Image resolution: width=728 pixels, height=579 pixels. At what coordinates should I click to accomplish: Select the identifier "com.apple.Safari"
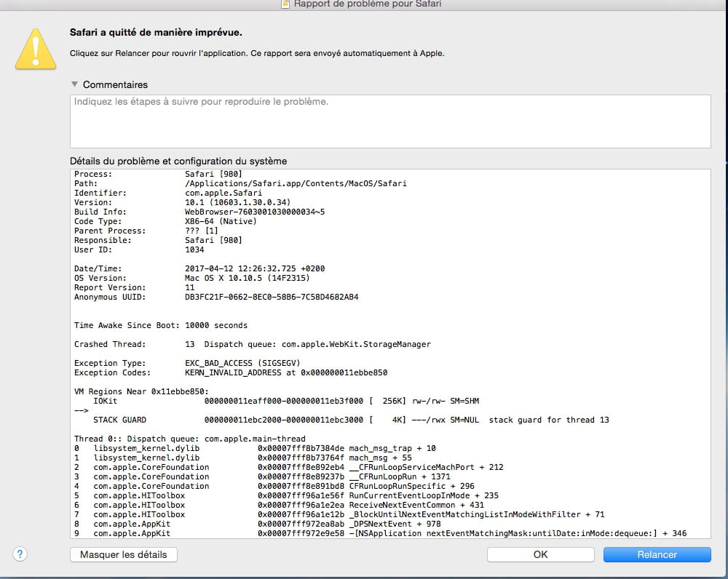coord(223,193)
